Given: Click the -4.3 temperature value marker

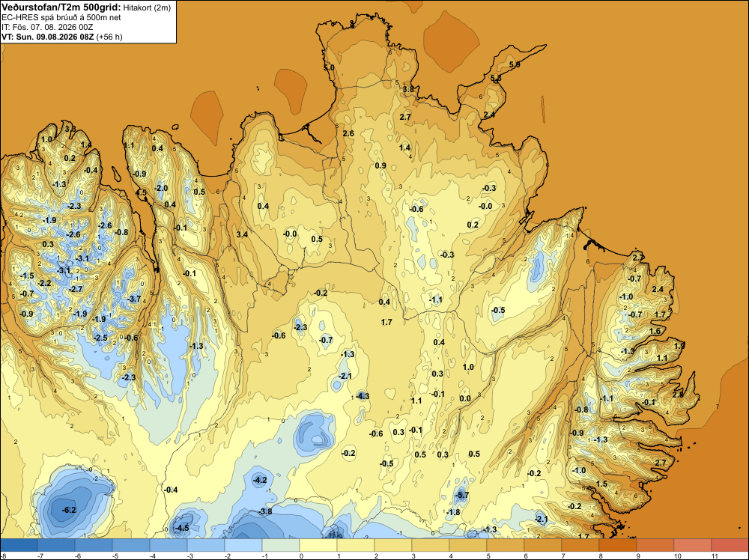Looking at the screenshot, I should 363,396.
